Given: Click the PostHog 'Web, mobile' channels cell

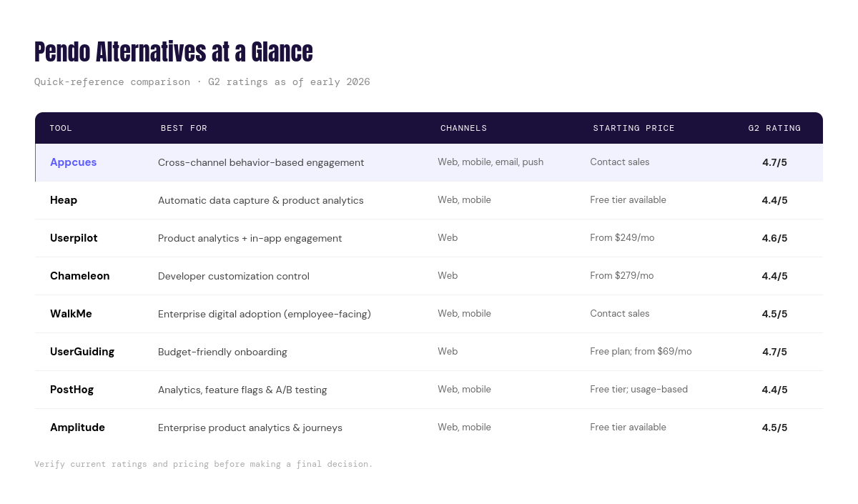Looking at the screenshot, I should coord(464,390).
